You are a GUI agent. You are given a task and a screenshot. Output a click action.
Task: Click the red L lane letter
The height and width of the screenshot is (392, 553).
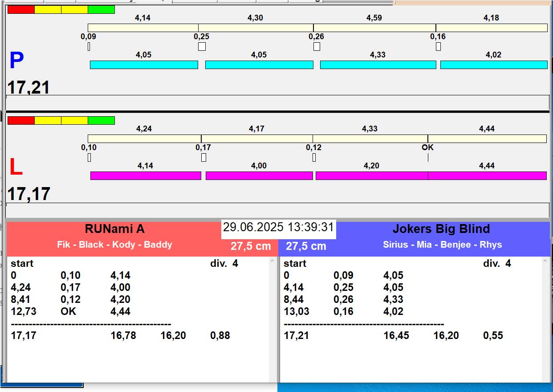click(x=16, y=167)
